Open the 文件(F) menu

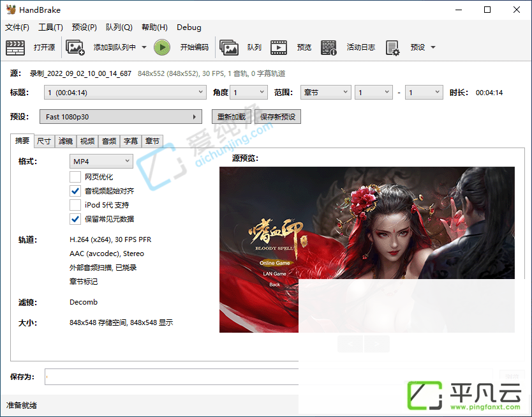pos(17,27)
